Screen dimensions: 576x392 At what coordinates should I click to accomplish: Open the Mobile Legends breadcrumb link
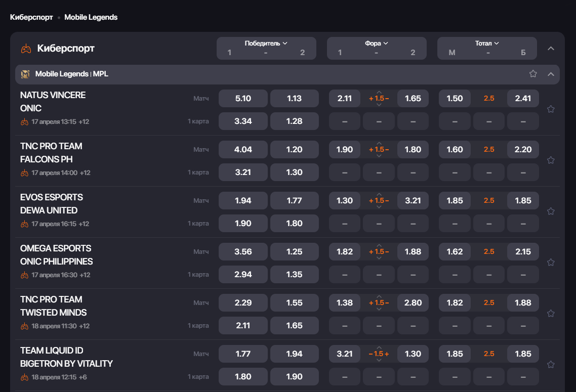[91, 17]
